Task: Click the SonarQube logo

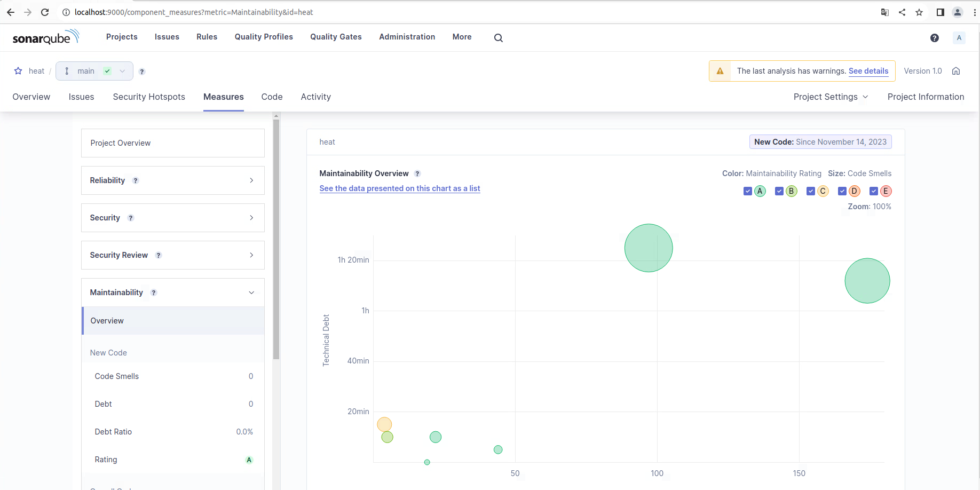Action: pyautogui.click(x=45, y=37)
